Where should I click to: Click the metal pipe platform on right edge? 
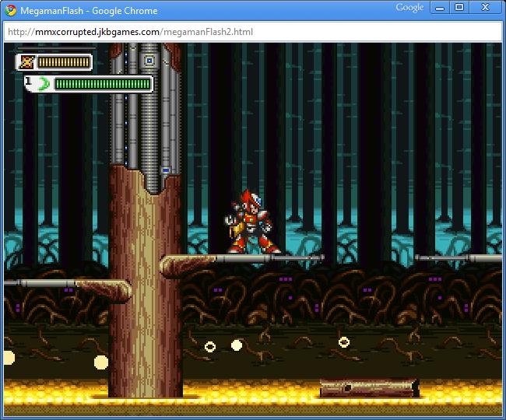pos(459,258)
